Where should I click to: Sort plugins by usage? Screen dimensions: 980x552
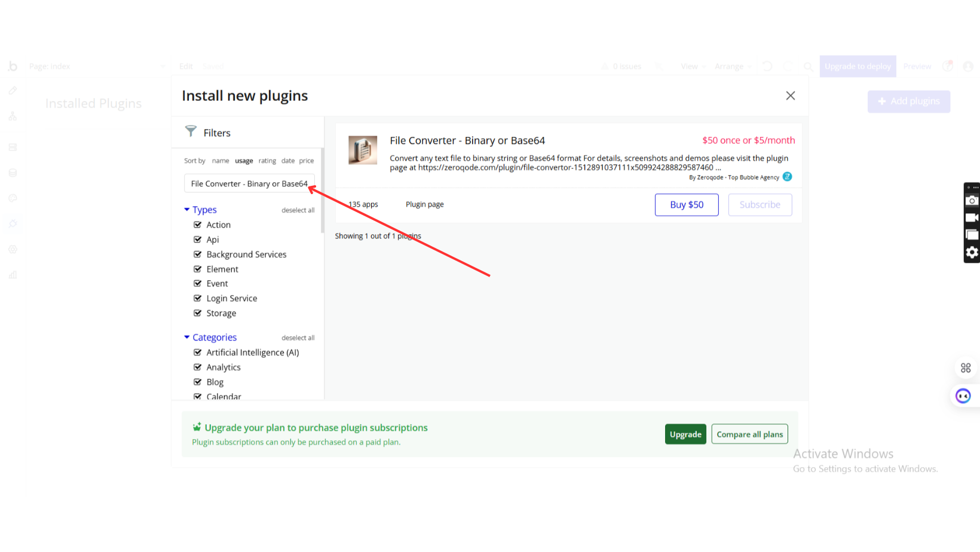click(x=244, y=161)
